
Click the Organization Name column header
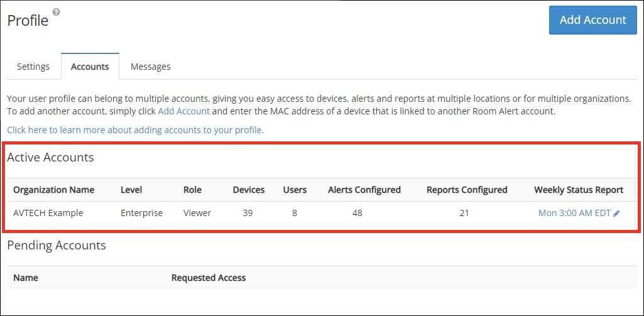[x=54, y=190]
